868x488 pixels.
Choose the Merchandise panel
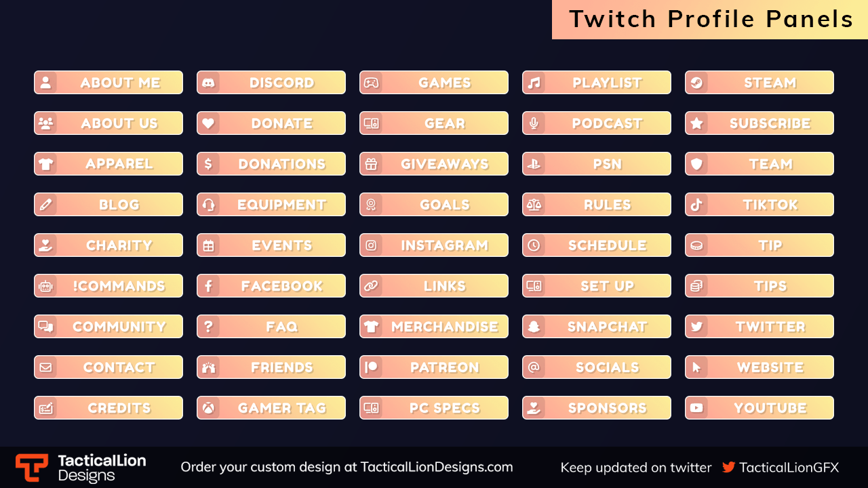tap(434, 327)
